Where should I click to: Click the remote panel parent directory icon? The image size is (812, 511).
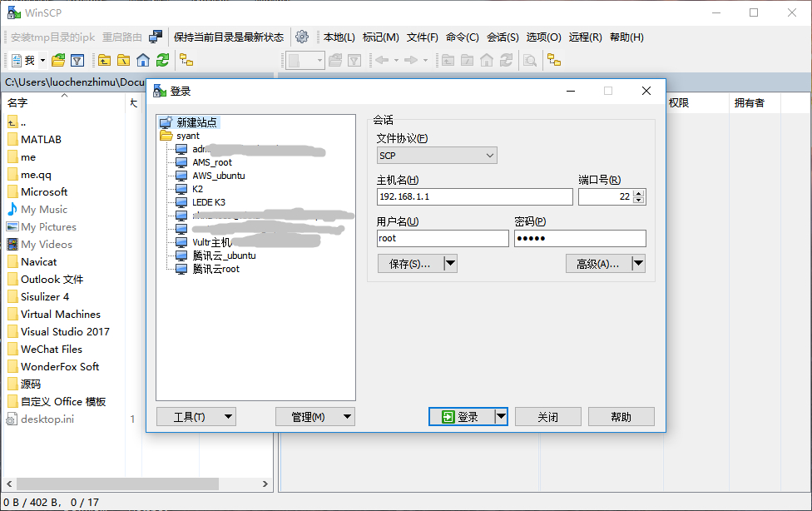448,61
